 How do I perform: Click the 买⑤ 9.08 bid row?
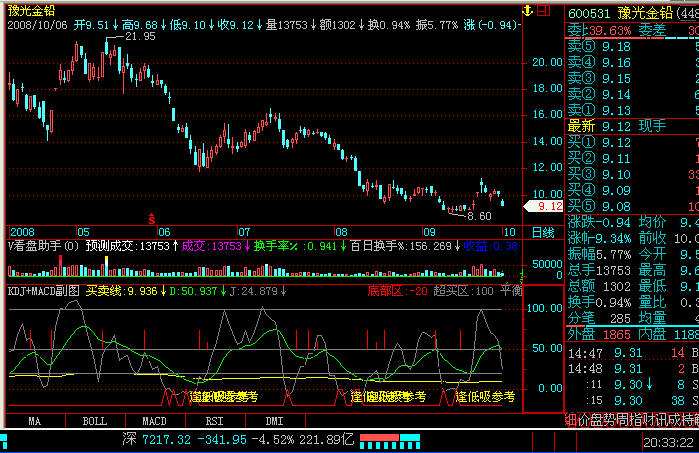tap(633, 206)
